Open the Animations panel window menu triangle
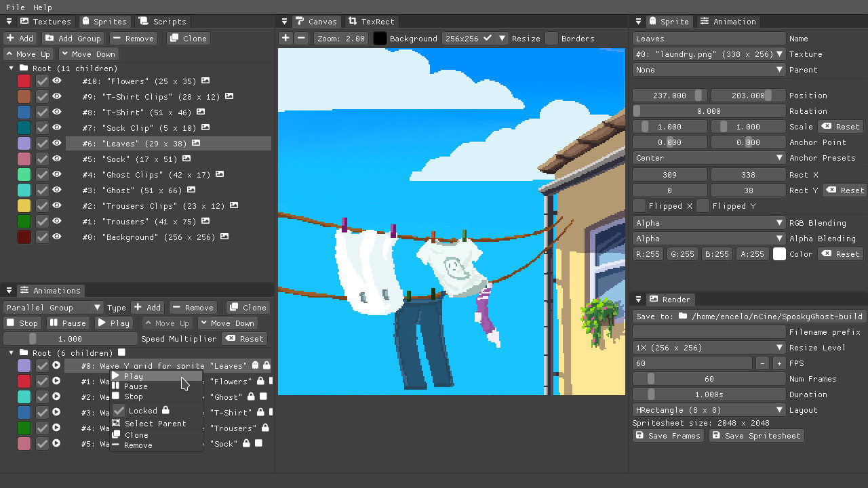The height and width of the screenshot is (488, 868). [9, 291]
